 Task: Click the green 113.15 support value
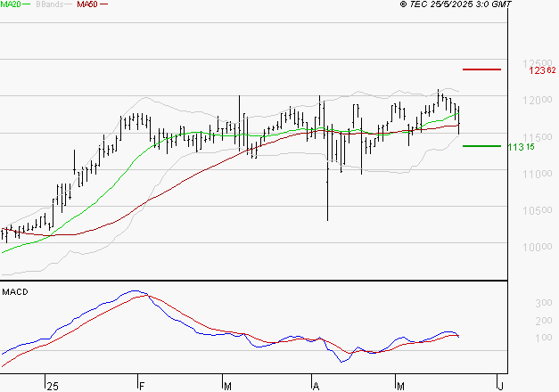pos(521,147)
